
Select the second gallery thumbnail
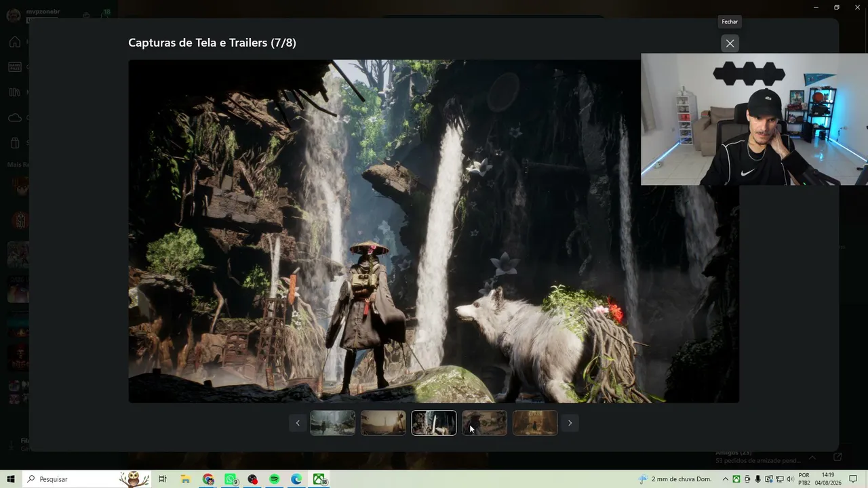tap(383, 423)
